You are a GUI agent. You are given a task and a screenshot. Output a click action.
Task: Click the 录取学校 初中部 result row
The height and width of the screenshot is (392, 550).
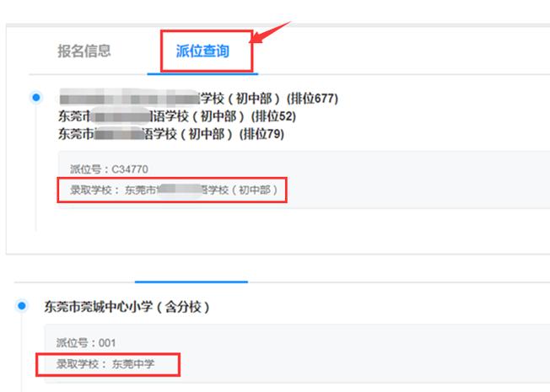pos(174,190)
